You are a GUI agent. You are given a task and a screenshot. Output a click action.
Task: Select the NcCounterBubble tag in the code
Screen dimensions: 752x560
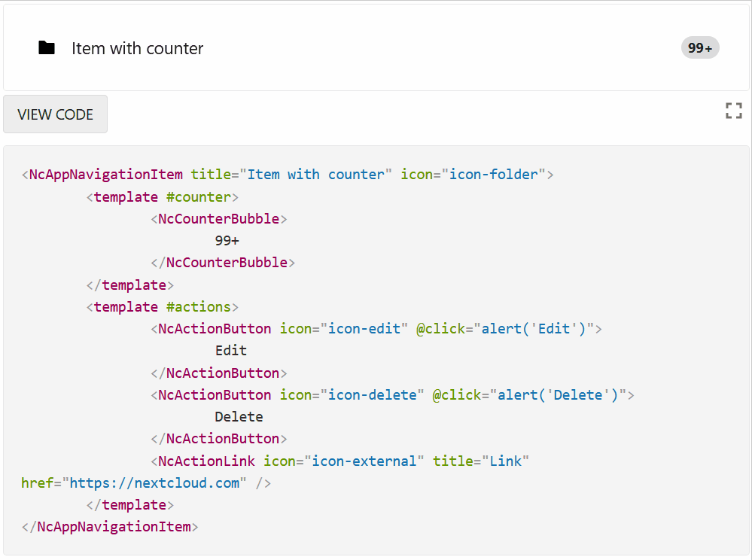[218, 218]
